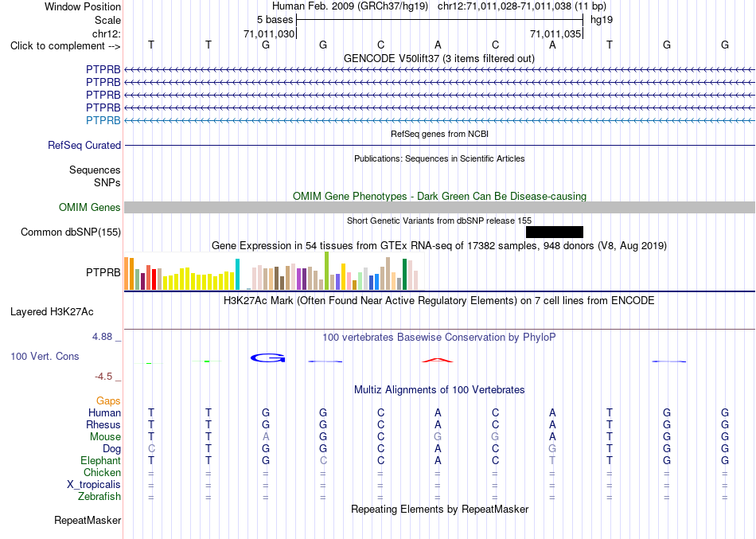
Task: Click the faded A in Mouse row
Action: (266, 437)
